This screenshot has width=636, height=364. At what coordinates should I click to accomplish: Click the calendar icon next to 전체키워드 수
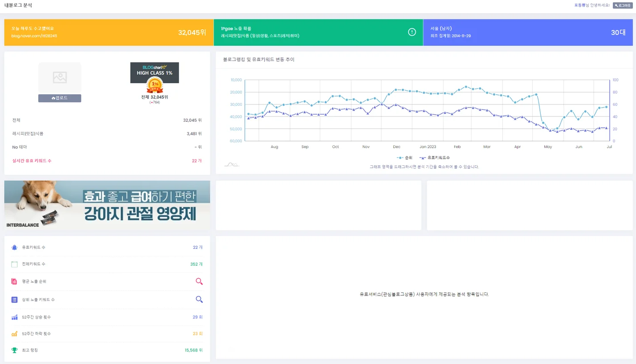14,264
